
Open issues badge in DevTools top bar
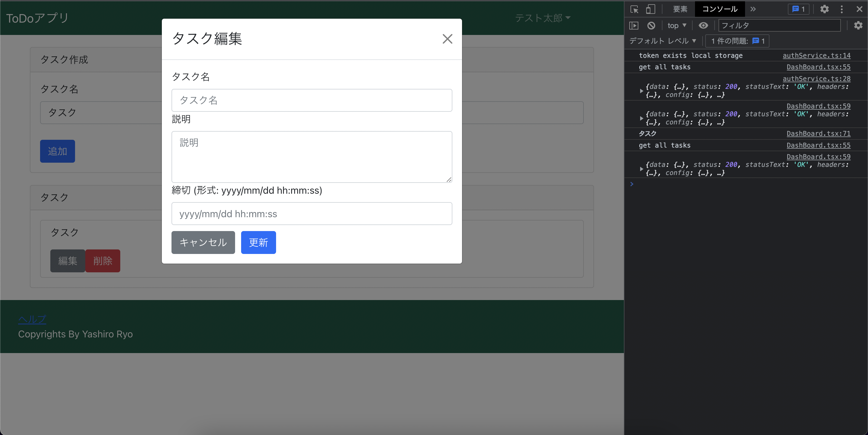click(798, 9)
